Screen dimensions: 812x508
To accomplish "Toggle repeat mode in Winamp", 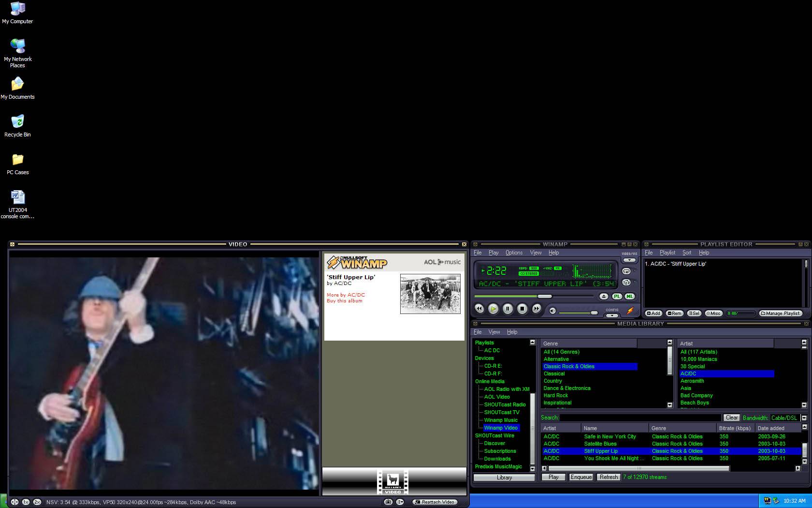I will [x=626, y=271].
